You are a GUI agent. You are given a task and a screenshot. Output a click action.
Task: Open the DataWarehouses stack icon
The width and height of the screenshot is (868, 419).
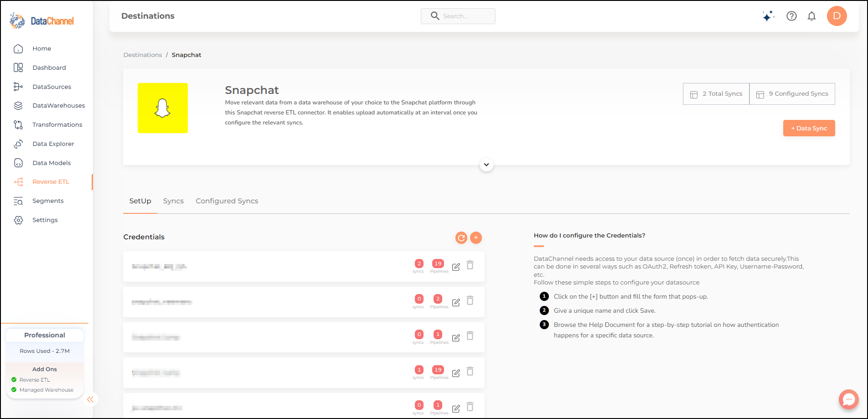tap(18, 106)
